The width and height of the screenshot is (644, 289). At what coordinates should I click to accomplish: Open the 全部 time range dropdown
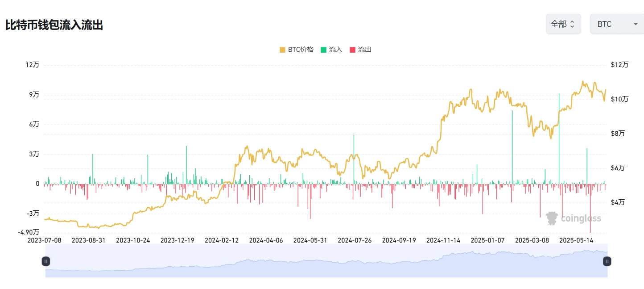coord(563,24)
